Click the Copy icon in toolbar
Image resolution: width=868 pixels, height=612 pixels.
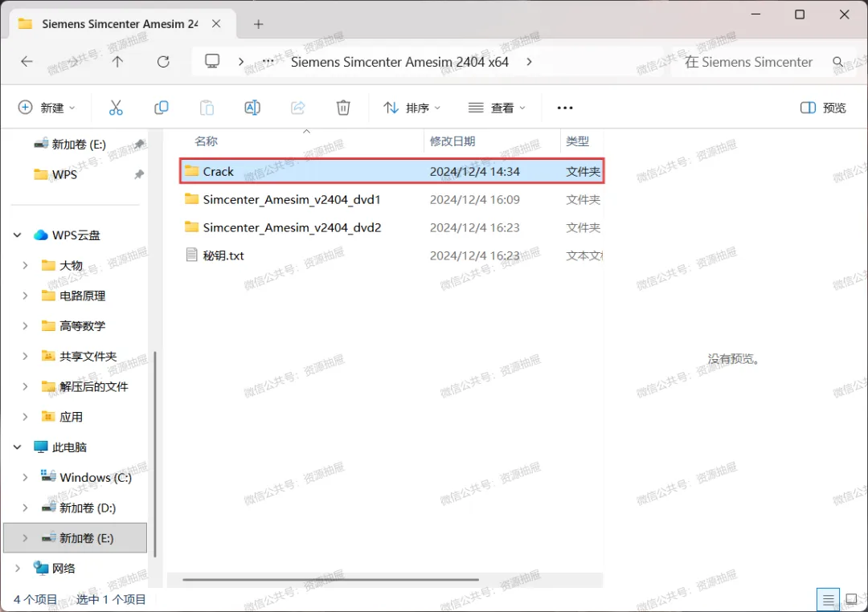pyautogui.click(x=161, y=108)
